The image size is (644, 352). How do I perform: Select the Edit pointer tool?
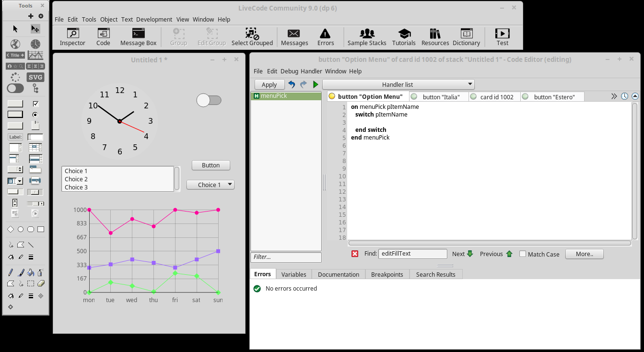35,29
